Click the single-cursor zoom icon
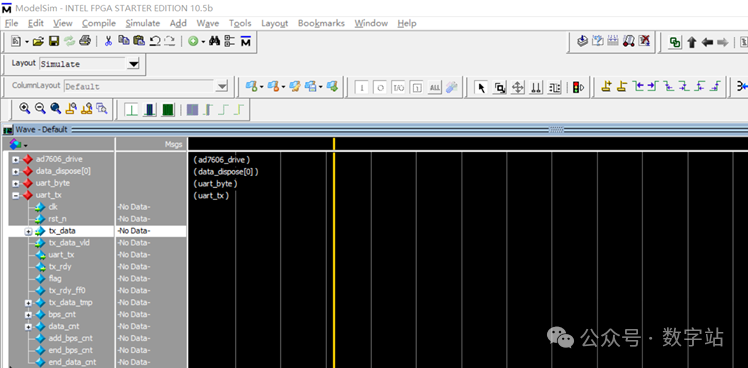 (x=71, y=109)
